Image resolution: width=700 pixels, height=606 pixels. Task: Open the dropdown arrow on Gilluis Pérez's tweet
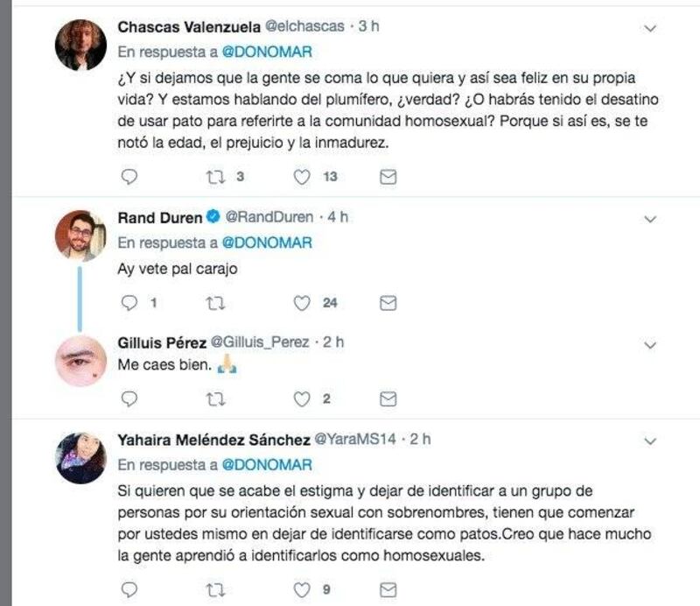point(650,345)
